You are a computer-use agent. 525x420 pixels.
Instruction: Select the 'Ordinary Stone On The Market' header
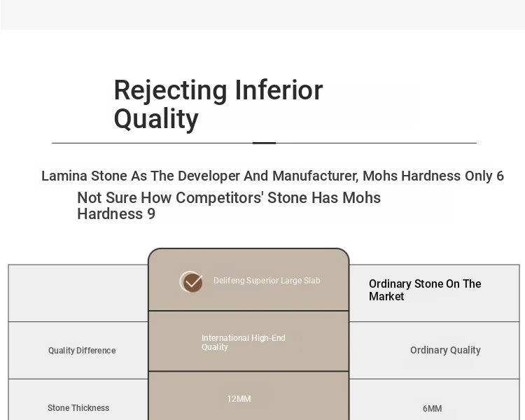[x=424, y=290]
